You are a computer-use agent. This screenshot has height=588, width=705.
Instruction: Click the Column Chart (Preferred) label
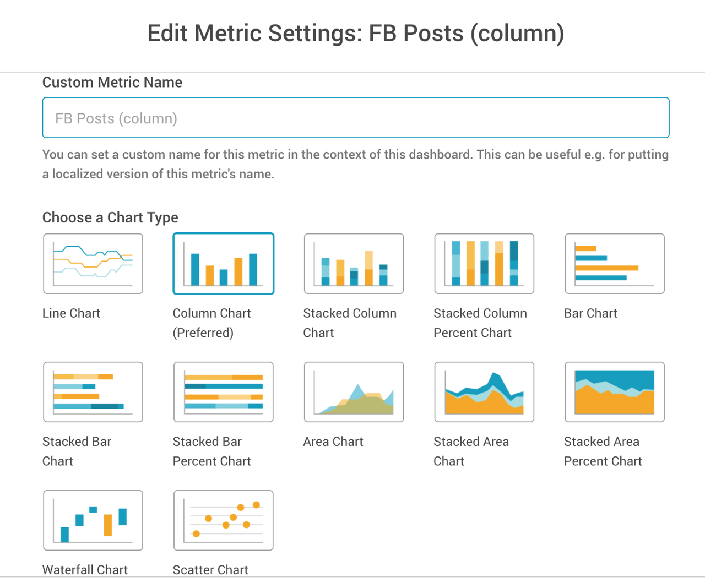point(211,323)
